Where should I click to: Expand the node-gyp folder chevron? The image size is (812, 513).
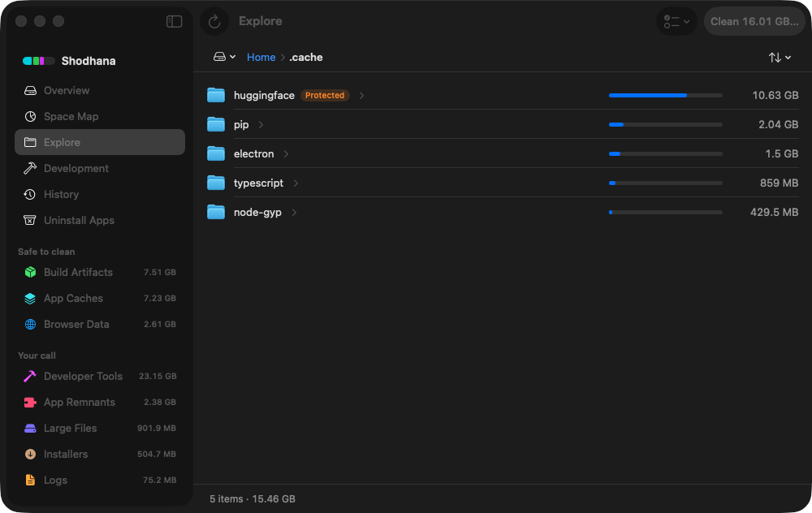point(294,212)
